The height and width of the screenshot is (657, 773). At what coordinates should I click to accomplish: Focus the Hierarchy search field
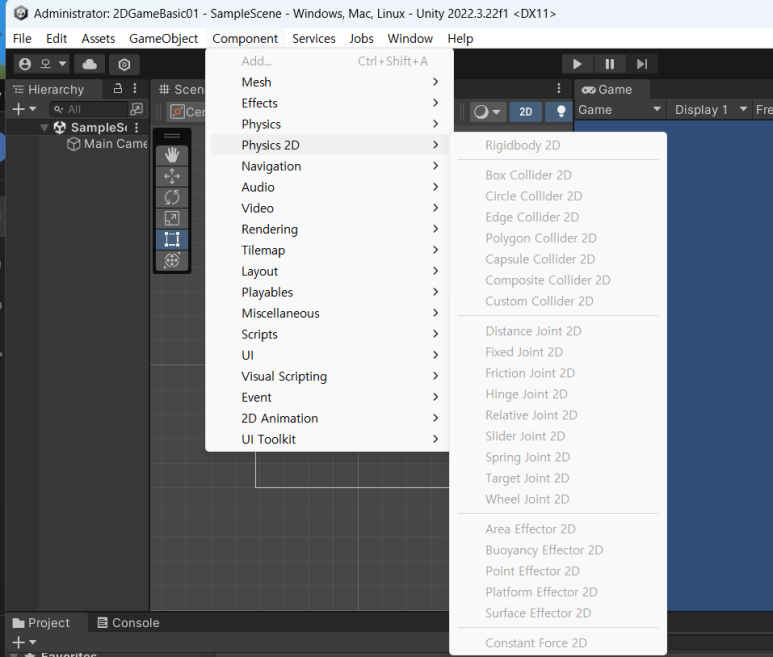(x=89, y=109)
